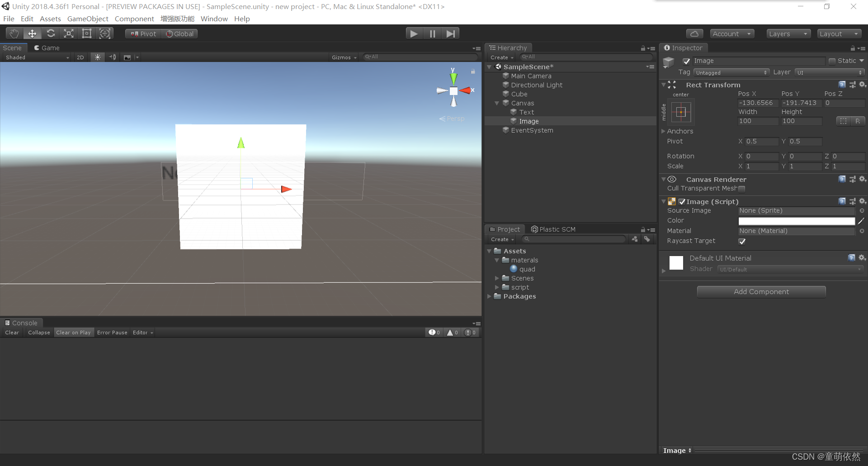The image size is (868, 466).
Task: Click Clear in the Console
Action: 12,332
